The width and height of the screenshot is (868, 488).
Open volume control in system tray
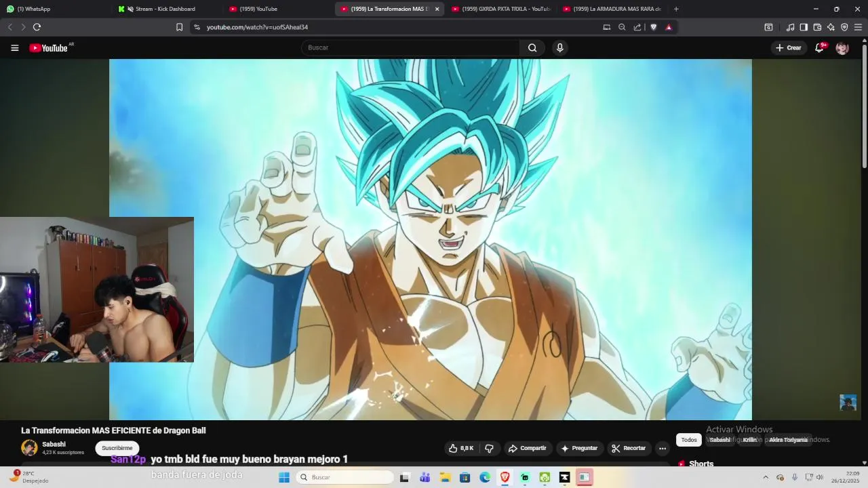coord(821,477)
